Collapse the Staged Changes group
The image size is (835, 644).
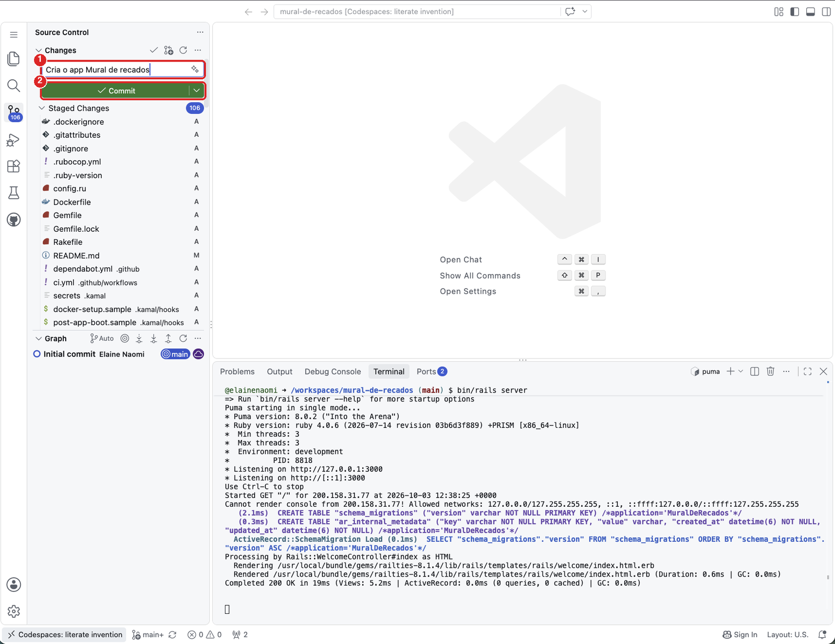point(42,108)
